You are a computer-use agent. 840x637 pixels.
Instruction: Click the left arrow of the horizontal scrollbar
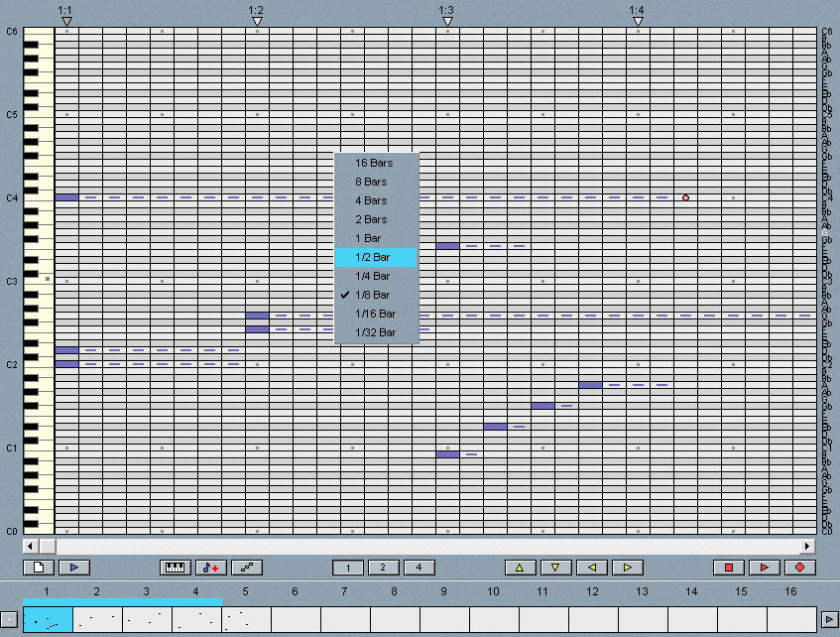(x=30, y=545)
